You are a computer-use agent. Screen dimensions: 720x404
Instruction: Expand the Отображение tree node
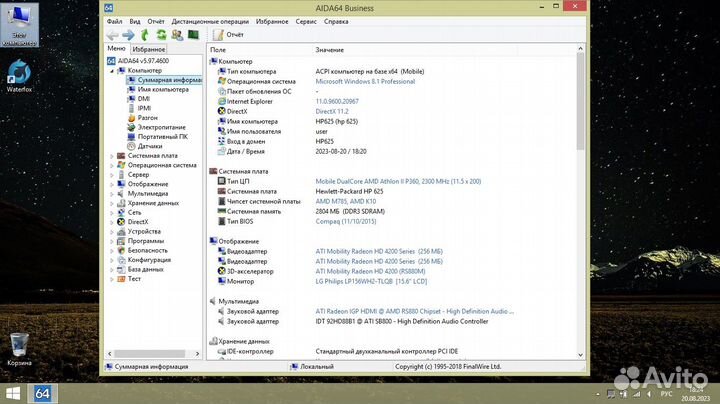click(x=112, y=184)
